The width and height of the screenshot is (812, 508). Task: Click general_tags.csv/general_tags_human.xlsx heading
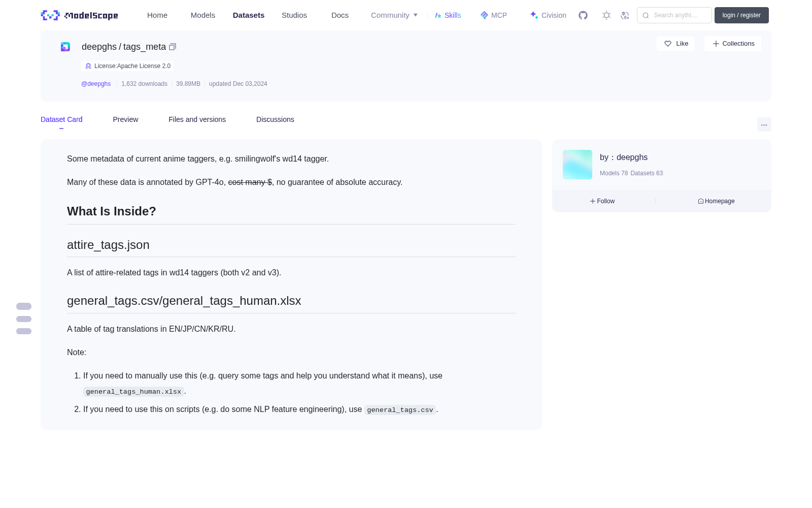tap(184, 301)
